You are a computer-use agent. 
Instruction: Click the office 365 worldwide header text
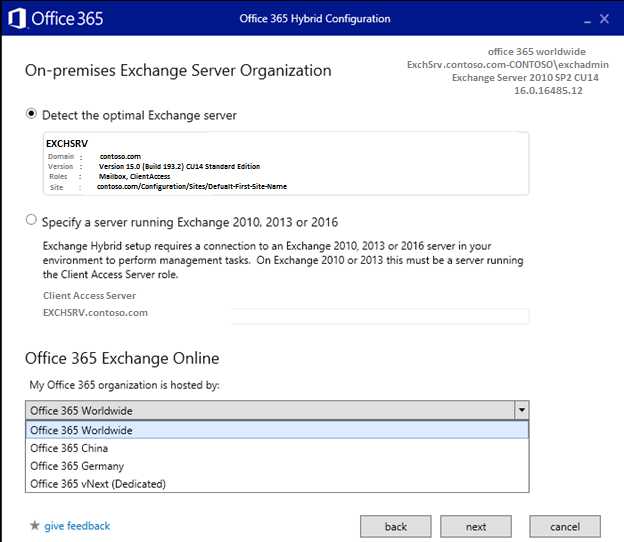point(536,52)
